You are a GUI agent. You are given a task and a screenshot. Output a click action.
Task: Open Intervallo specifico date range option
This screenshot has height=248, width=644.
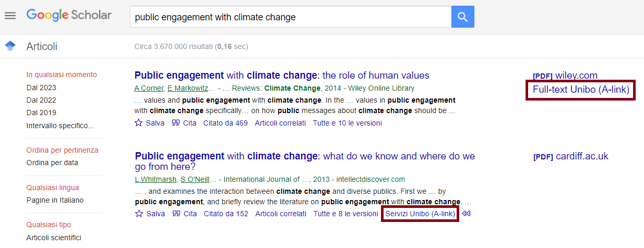point(60,125)
